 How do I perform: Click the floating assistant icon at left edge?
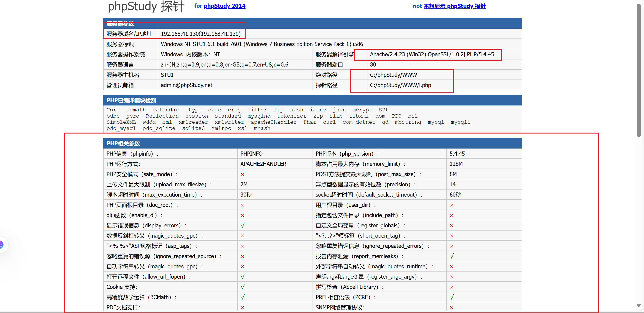(x=2, y=244)
